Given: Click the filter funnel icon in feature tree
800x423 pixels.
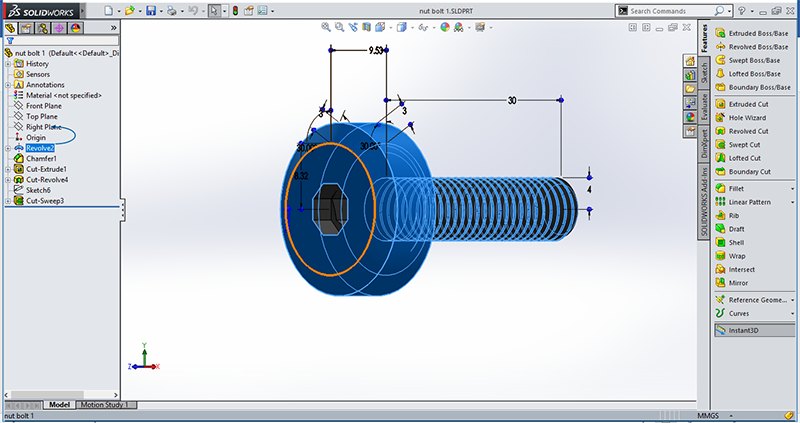Looking at the screenshot, I should [x=10, y=40].
